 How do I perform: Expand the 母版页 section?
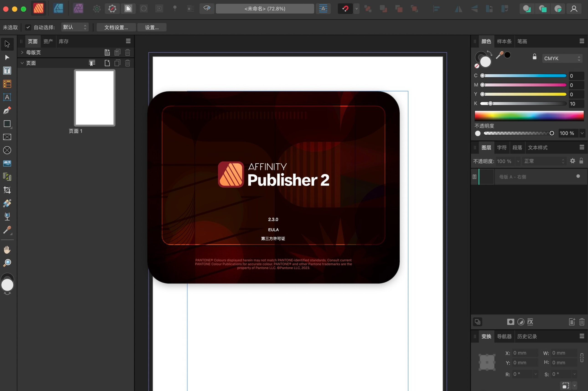[x=22, y=52]
